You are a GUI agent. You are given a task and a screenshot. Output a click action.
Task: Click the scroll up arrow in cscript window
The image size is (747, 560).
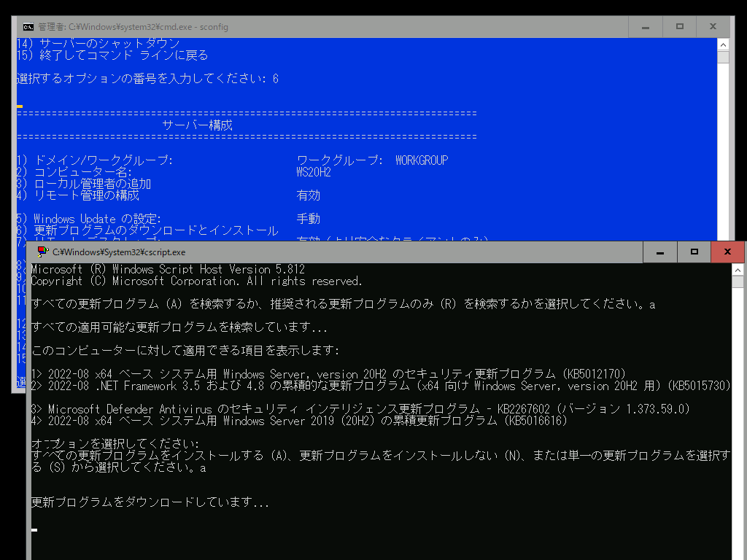pos(738,270)
